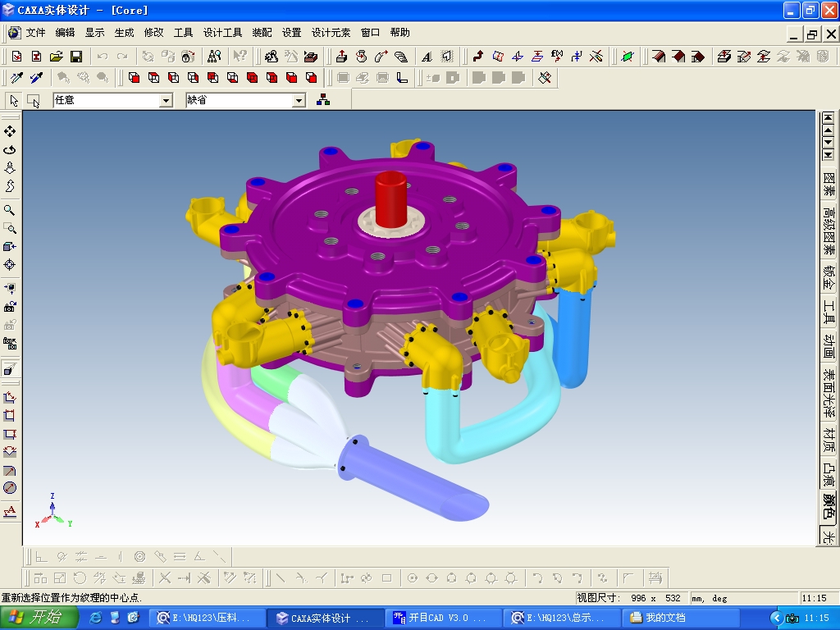Select the orbit rotate camera tool
The image size is (840, 630).
pos(10,149)
